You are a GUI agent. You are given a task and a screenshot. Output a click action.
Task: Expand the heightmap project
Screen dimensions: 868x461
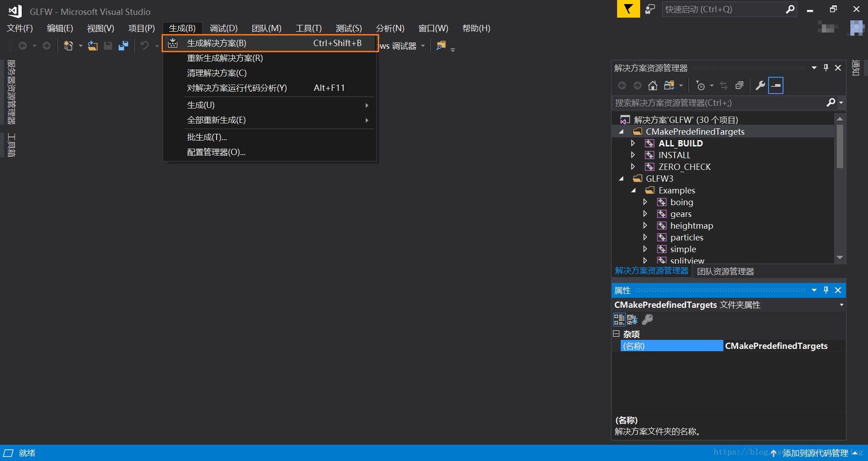tap(645, 226)
